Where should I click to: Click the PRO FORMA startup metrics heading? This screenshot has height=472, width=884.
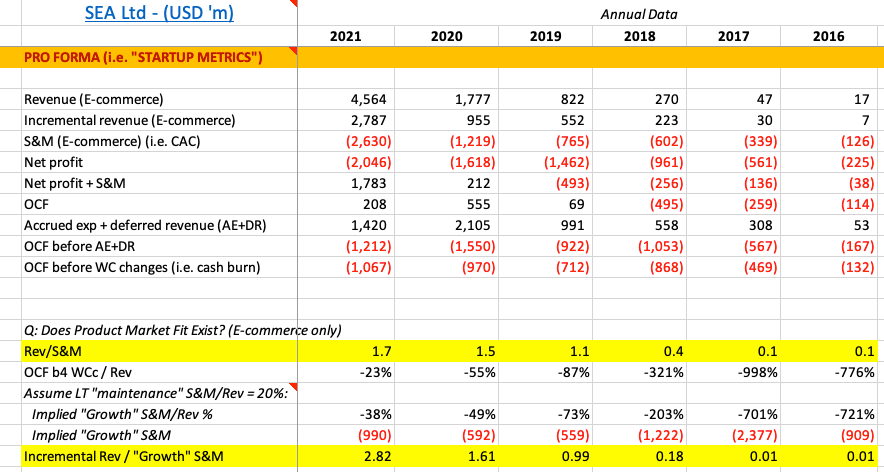click(143, 58)
